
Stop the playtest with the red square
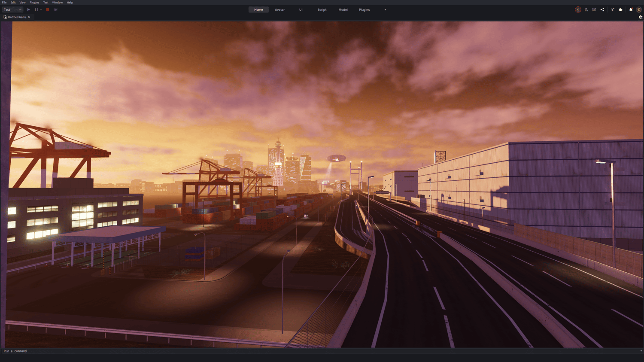tap(48, 9)
